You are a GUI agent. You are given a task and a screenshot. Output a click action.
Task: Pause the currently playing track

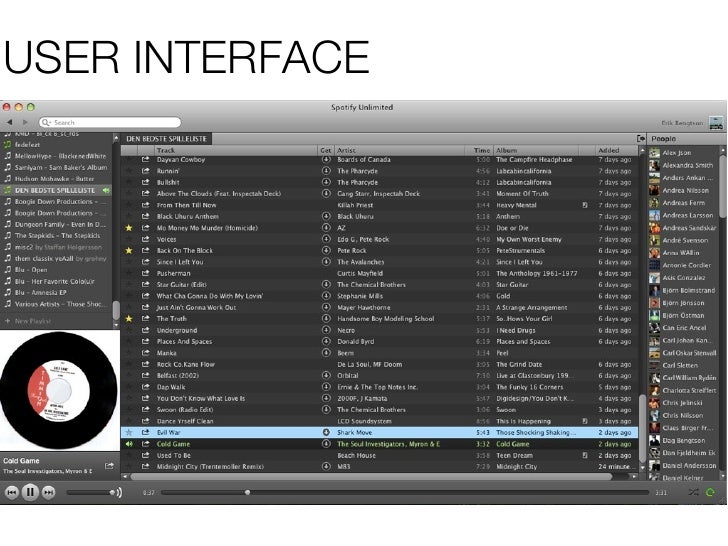[x=30, y=492]
